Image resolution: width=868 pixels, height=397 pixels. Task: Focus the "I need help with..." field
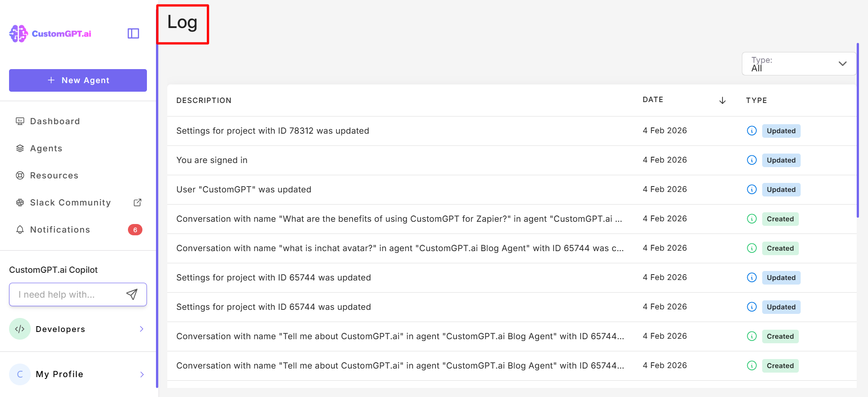[68, 294]
